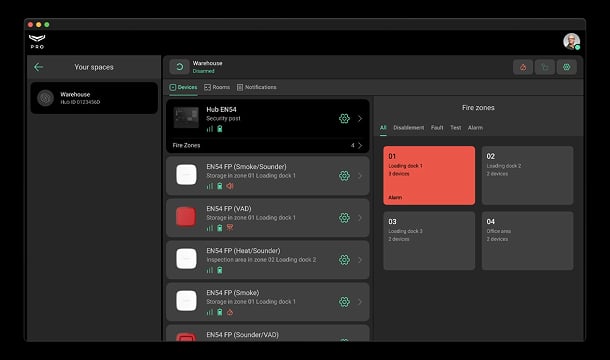Viewport: 610px width, 360px height.
Task: Click the red fire status icon on EN54 FP (Smoke)
Action: [x=230, y=312]
